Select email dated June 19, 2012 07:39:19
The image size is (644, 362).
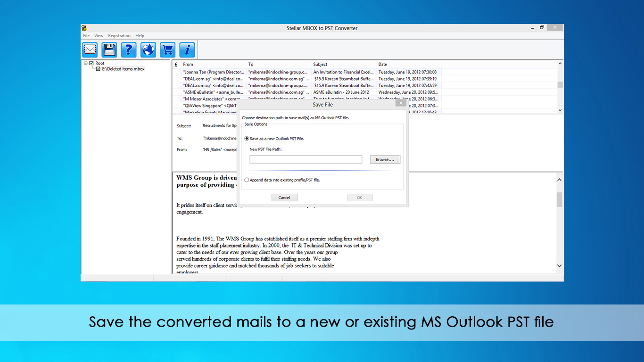(307, 79)
